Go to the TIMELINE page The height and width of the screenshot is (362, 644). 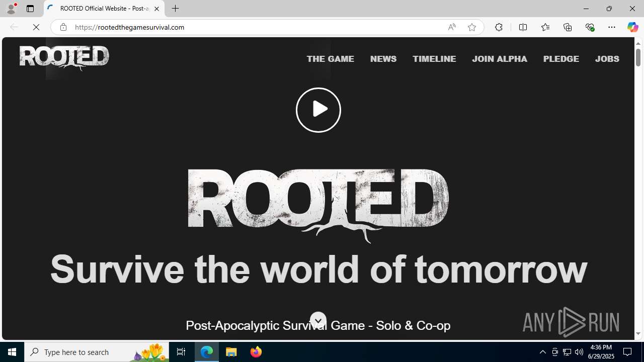tap(434, 59)
